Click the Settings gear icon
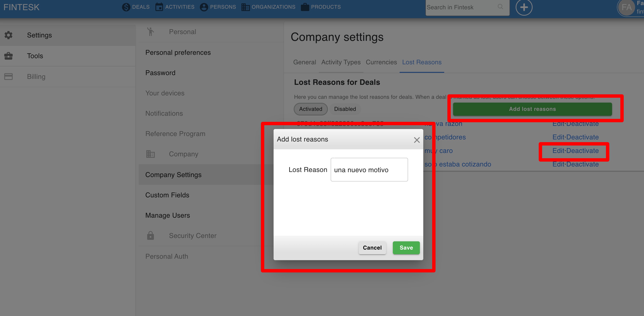644x316 pixels. click(8, 35)
